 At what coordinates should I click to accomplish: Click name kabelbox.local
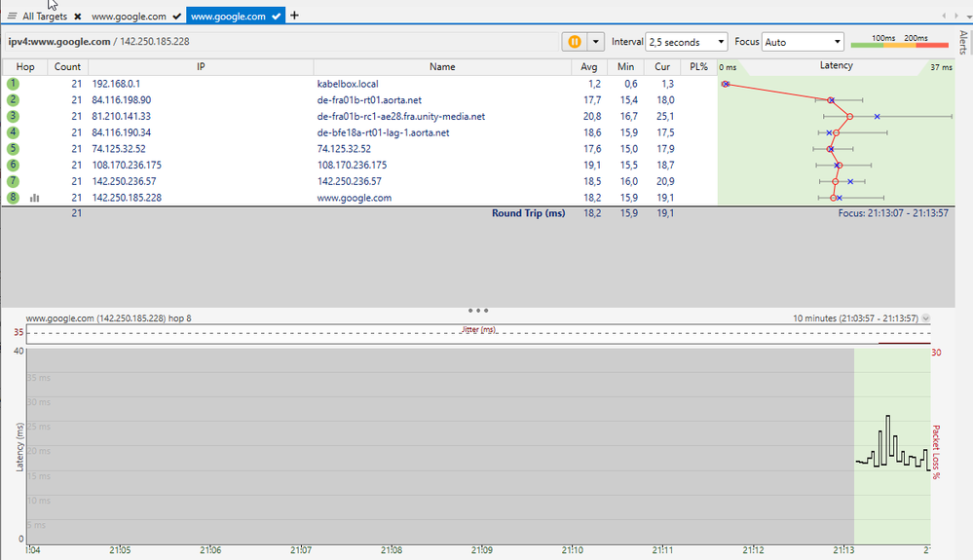pos(348,84)
